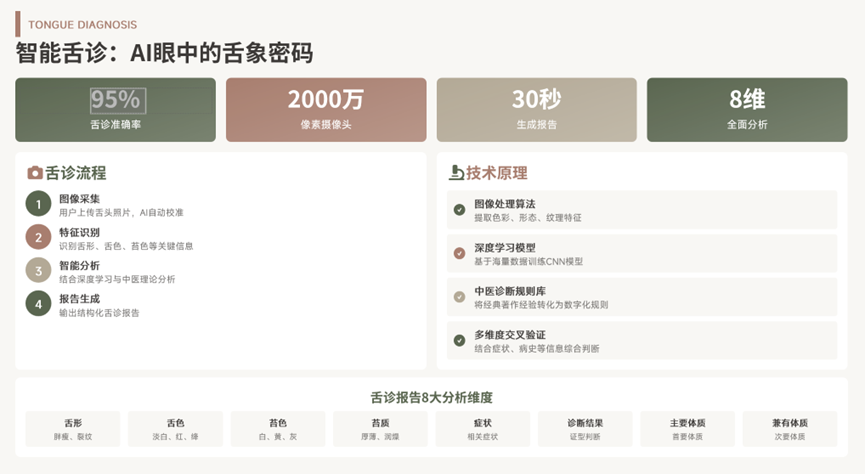Viewport: 865px width, 474px height.
Task: Select the 舌形 dimension tile
Action: tap(73, 429)
